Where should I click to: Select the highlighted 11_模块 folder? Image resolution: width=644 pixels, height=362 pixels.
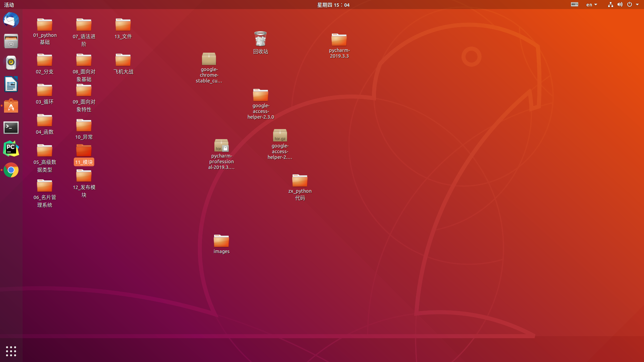(x=84, y=155)
